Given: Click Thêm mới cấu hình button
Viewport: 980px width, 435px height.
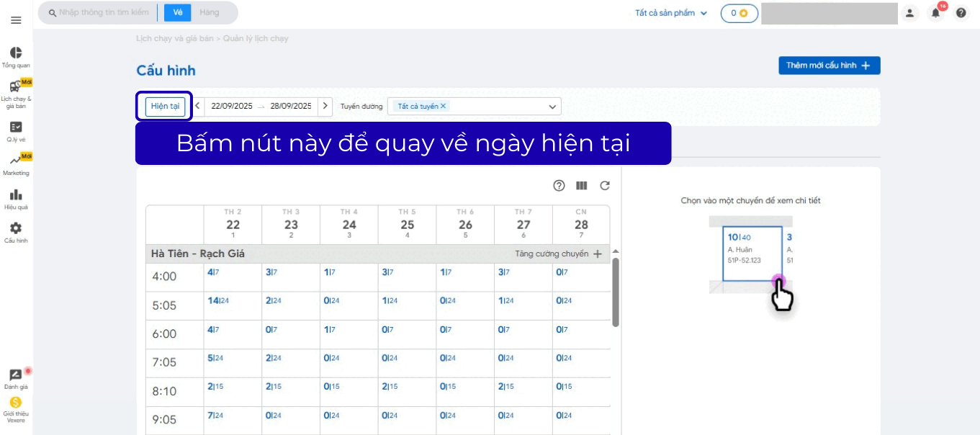Looking at the screenshot, I should [x=829, y=66].
